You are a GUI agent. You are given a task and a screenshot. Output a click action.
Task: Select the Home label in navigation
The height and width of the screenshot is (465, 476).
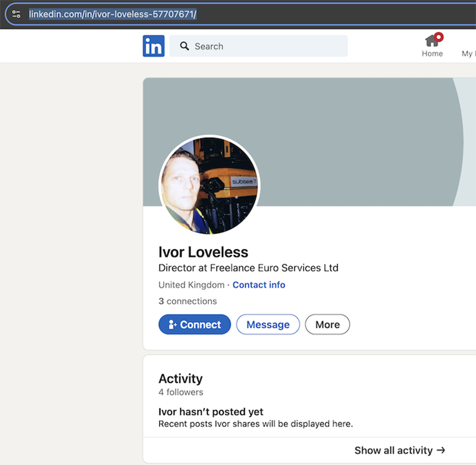point(432,54)
